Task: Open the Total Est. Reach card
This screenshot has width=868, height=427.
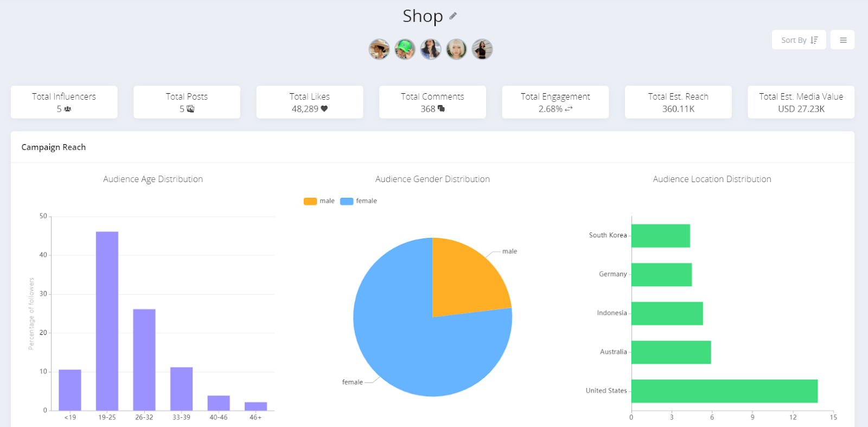Action: pyautogui.click(x=678, y=102)
